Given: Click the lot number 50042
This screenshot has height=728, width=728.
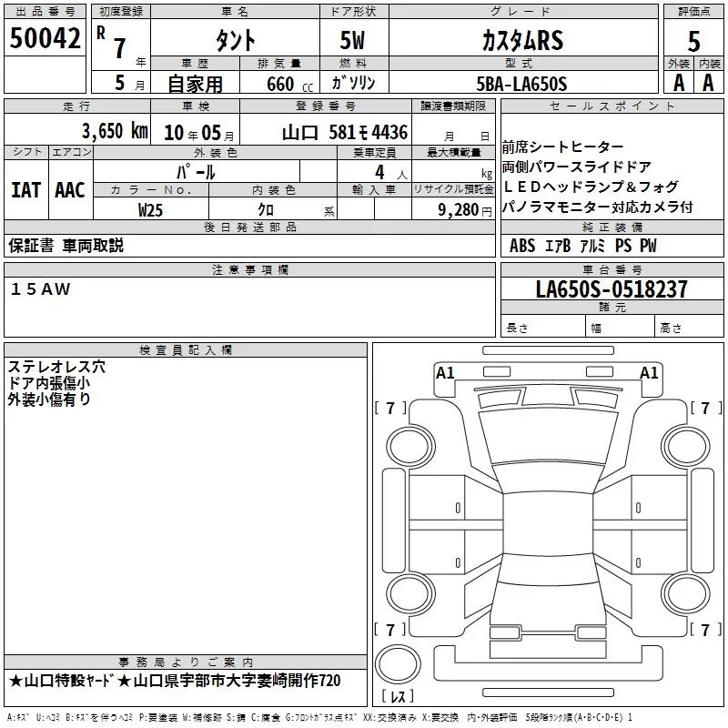Looking at the screenshot, I should 45,38.
